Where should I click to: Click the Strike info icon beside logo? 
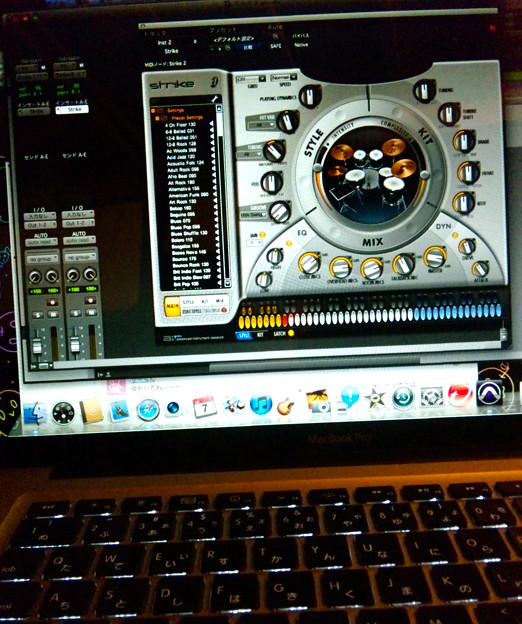click(x=214, y=82)
